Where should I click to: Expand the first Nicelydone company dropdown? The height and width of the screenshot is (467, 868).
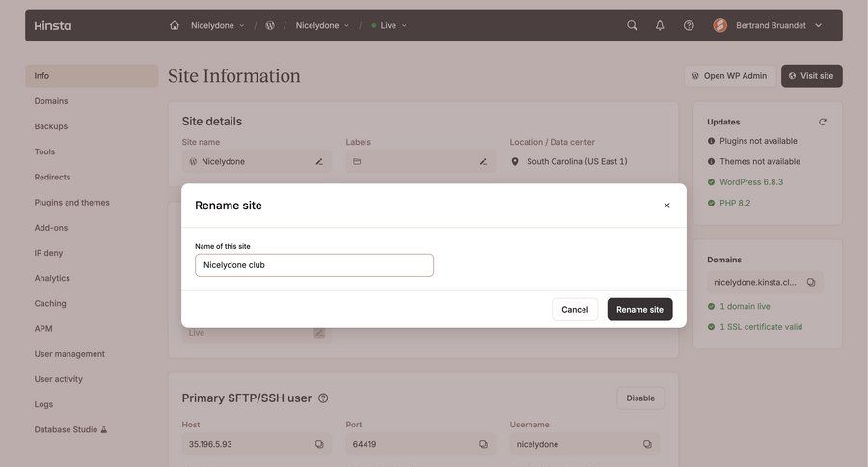217,25
